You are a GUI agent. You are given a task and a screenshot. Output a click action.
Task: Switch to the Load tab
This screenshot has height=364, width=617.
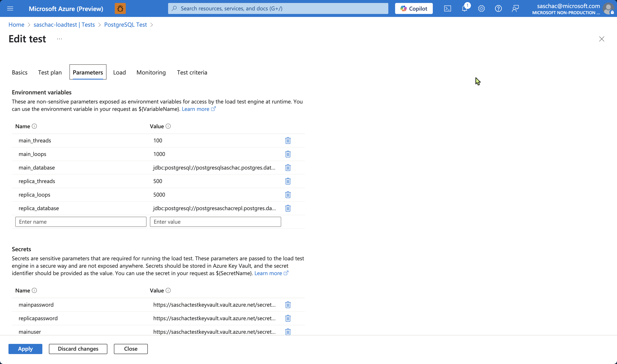tap(119, 72)
